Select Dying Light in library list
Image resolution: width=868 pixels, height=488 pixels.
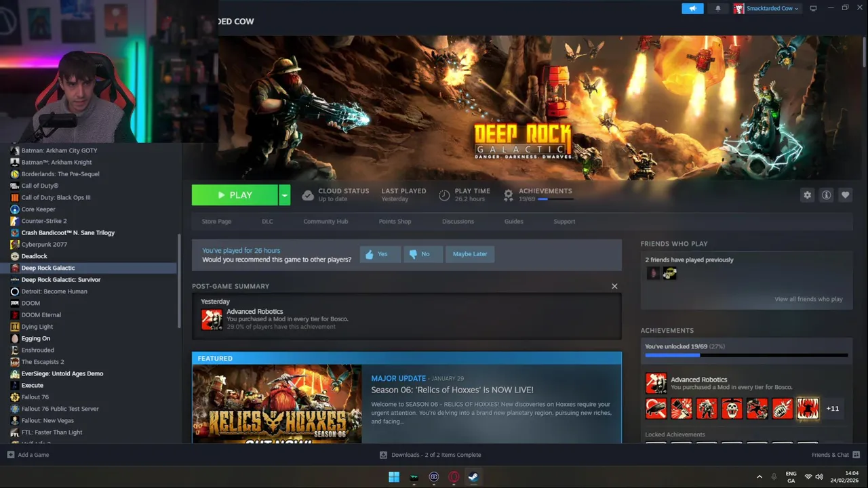pos(37,327)
